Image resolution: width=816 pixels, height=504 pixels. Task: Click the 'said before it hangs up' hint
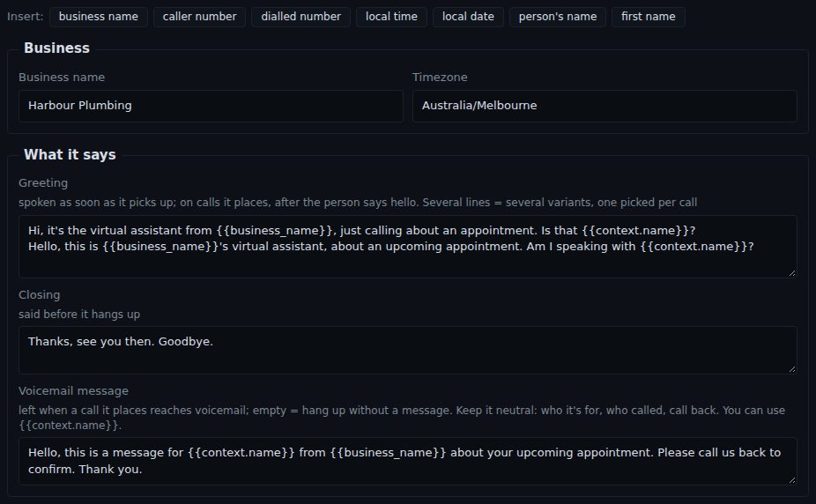[79, 315]
